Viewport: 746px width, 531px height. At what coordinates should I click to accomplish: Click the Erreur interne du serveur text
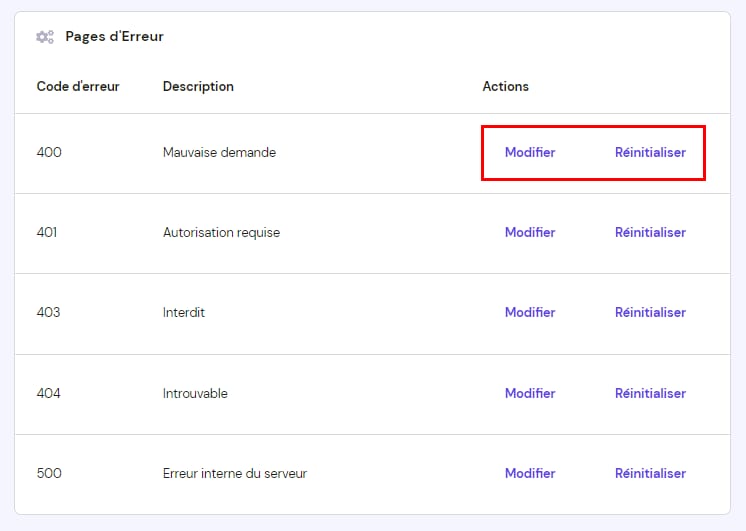pyautogui.click(x=234, y=474)
